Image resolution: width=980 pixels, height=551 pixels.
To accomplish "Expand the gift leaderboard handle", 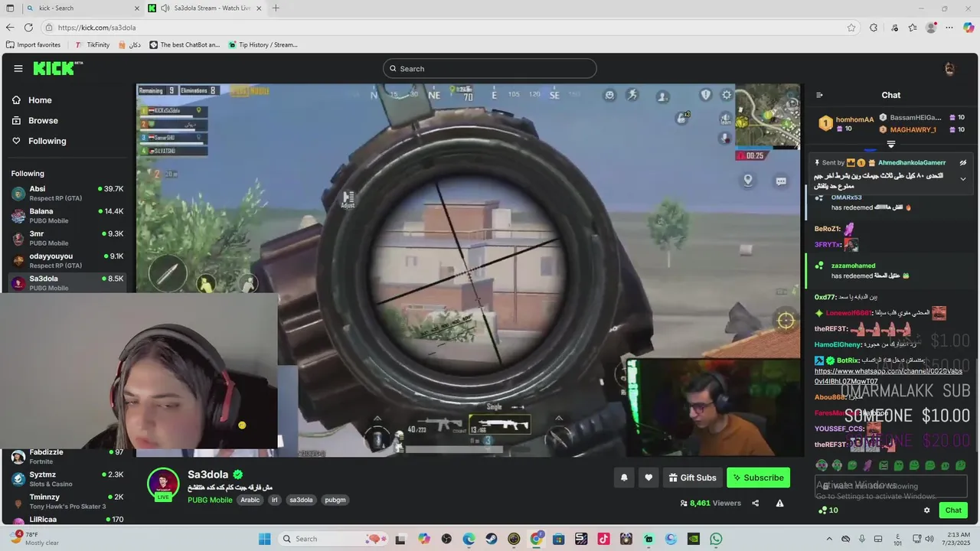I will coord(890,144).
